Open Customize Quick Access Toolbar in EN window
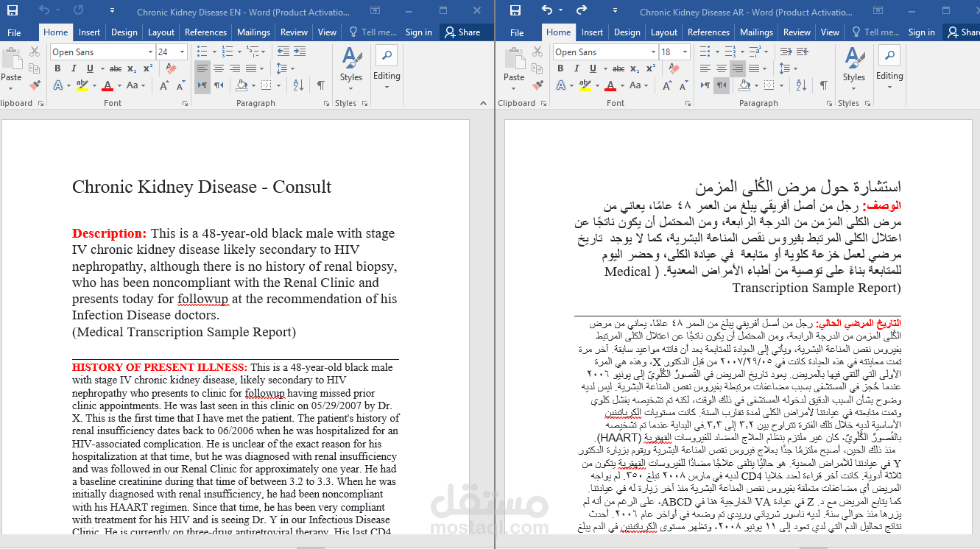The width and height of the screenshot is (980, 549). [112, 10]
